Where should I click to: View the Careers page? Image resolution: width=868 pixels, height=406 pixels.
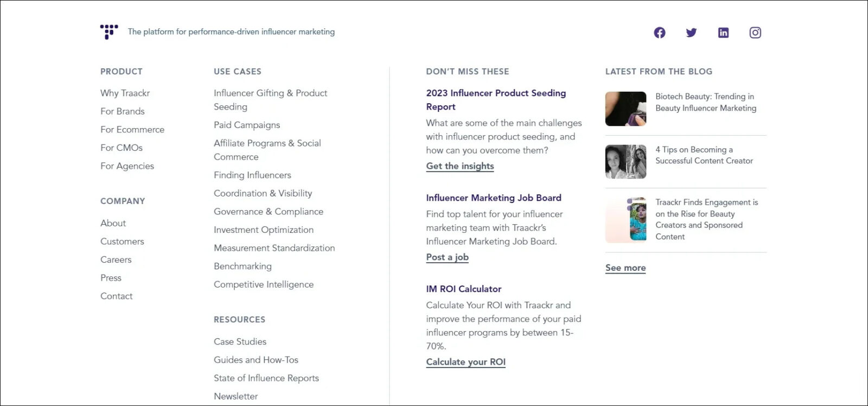coord(116,259)
